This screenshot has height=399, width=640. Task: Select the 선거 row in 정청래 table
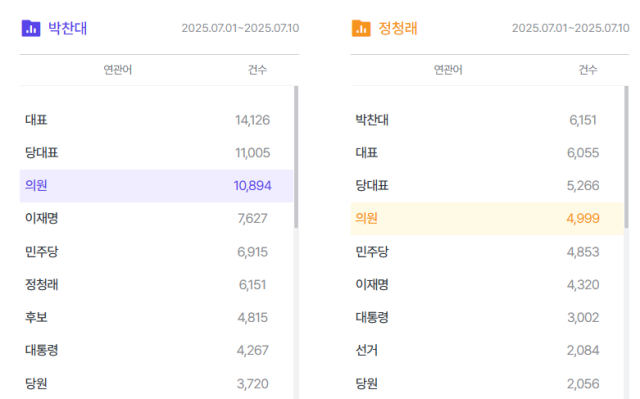click(487, 350)
